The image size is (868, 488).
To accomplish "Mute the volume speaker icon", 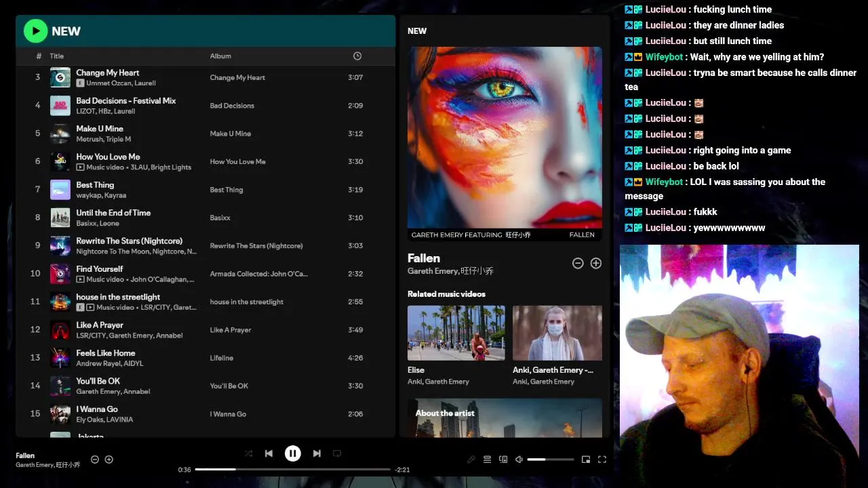I will 519,460.
